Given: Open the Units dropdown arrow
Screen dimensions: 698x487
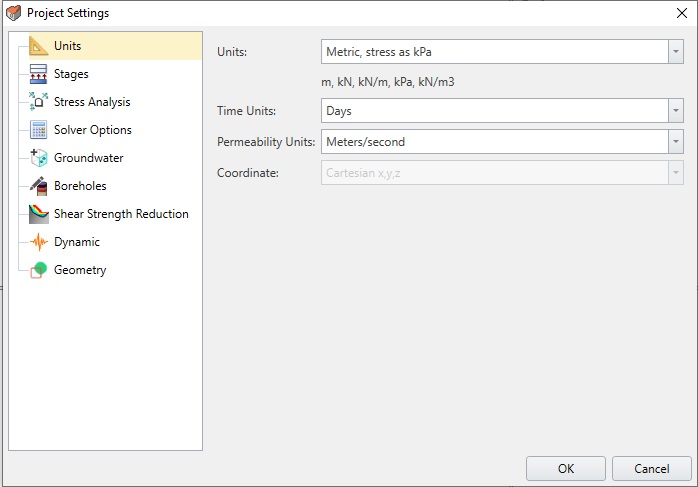Looking at the screenshot, I should point(675,52).
